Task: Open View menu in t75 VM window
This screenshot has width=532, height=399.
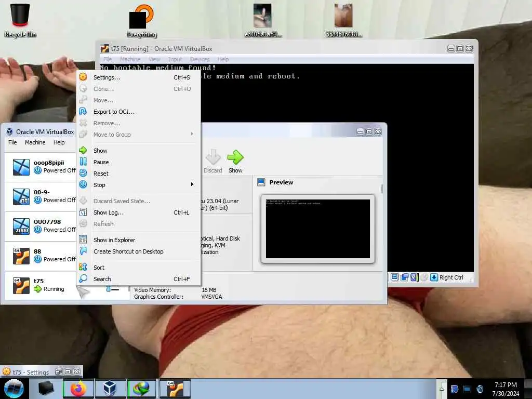Action: coord(154,59)
